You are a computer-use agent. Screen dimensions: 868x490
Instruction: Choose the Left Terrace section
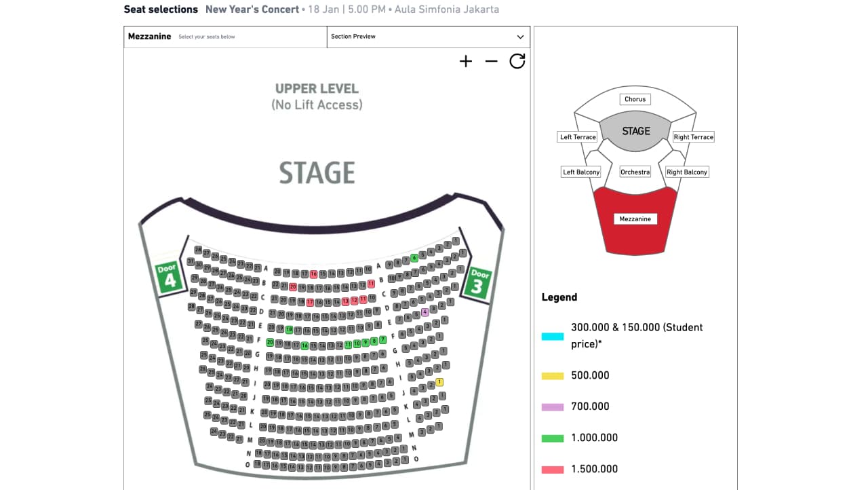[578, 137]
